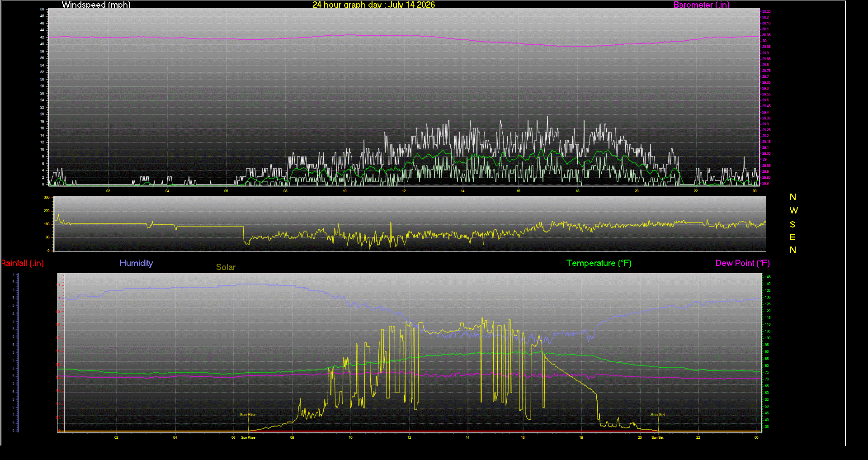Image resolution: width=868 pixels, height=460 pixels.
Task: Click the "S" wind direction compass letter
Action: click(x=793, y=224)
